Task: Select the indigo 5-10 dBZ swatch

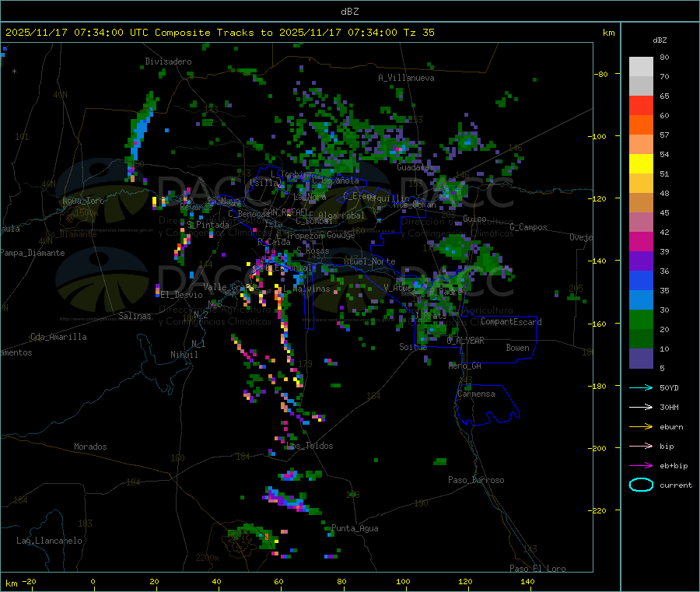Action: click(641, 359)
